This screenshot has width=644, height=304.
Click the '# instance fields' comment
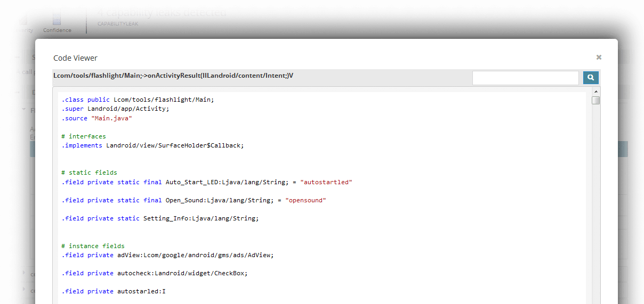(93, 246)
